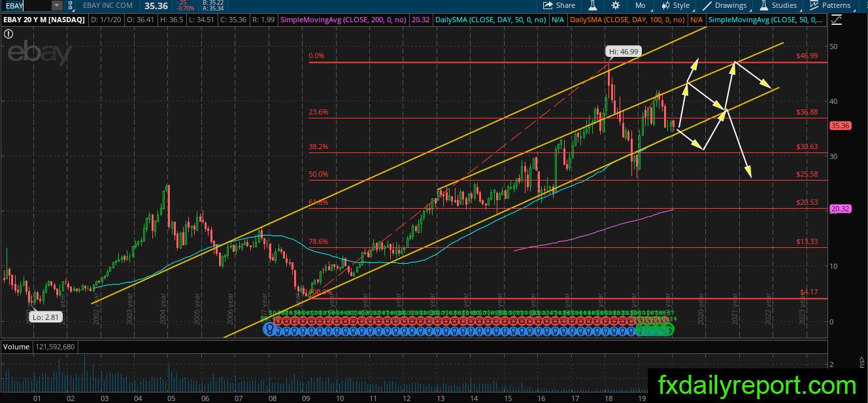The height and width of the screenshot is (403, 868).
Task: Click the 'EBAY INC COM' company name
Action: pyautogui.click(x=108, y=5)
